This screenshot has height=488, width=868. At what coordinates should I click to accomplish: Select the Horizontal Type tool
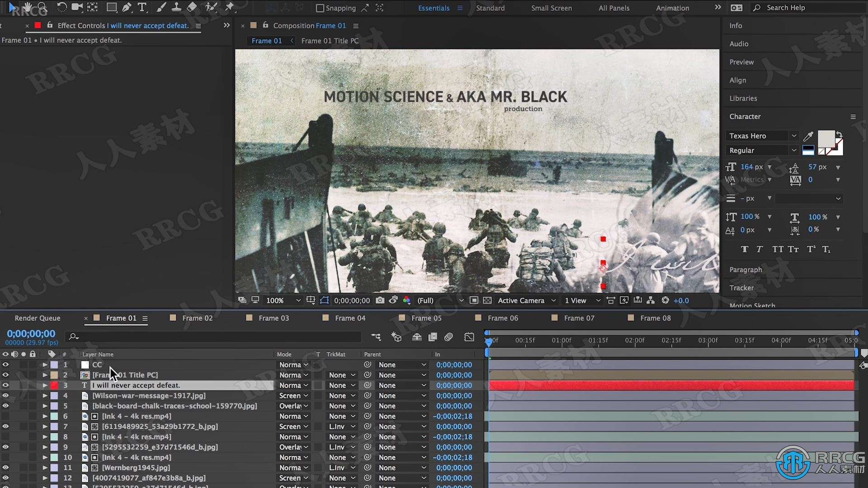pos(142,7)
